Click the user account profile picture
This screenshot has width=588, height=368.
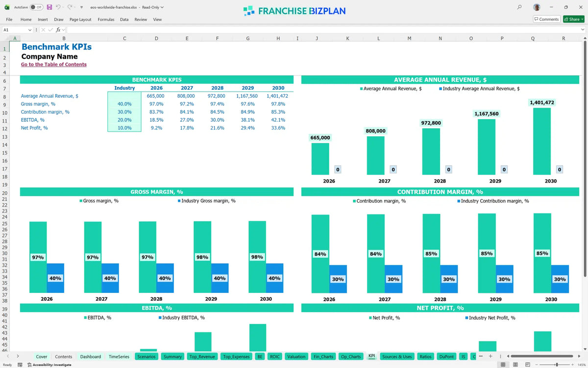538,7
